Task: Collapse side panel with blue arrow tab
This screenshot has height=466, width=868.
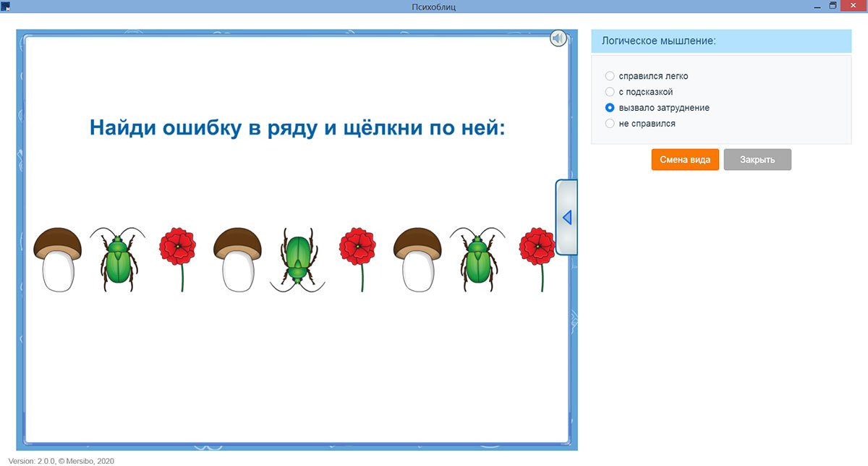Action: pyautogui.click(x=566, y=217)
